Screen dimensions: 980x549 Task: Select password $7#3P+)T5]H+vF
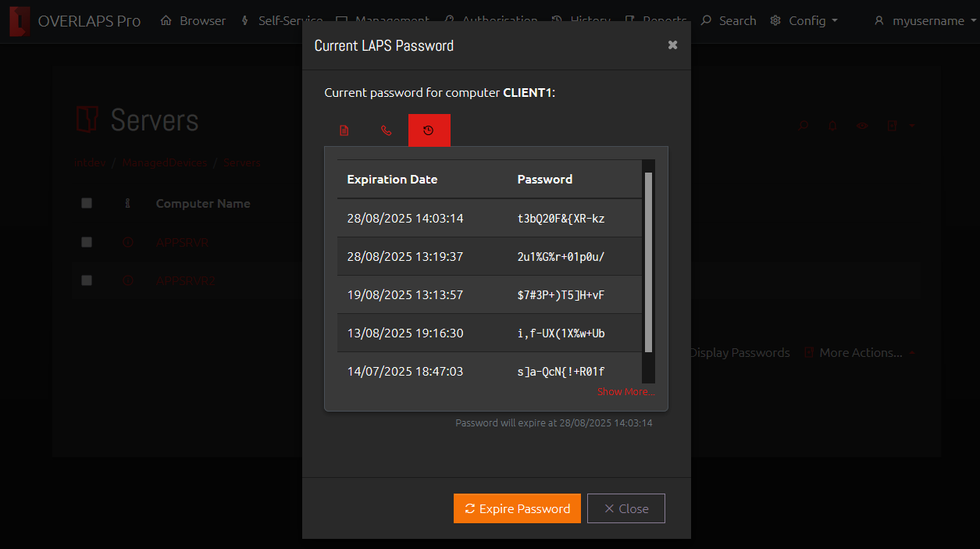coord(561,294)
